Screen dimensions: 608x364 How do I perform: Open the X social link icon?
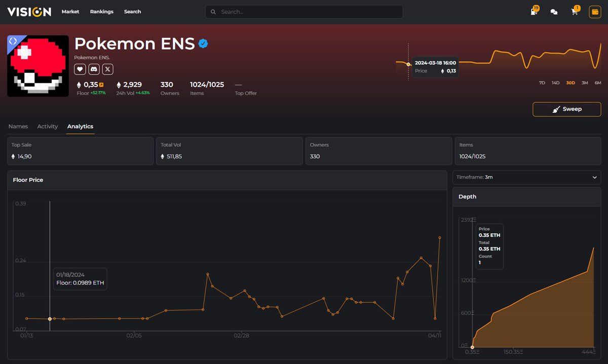click(107, 69)
